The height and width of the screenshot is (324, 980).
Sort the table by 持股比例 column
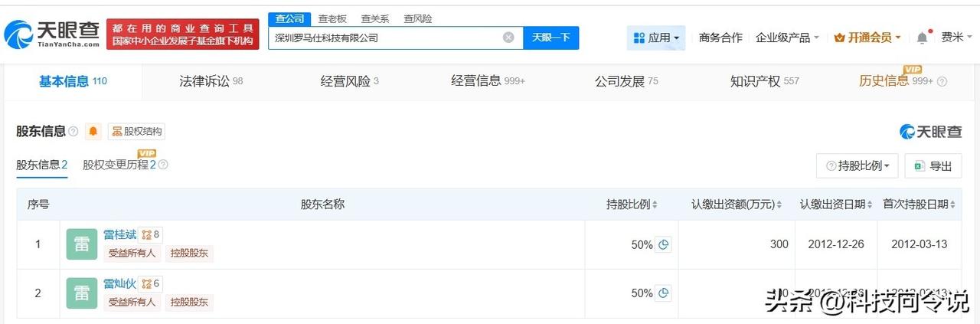(632, 205)
